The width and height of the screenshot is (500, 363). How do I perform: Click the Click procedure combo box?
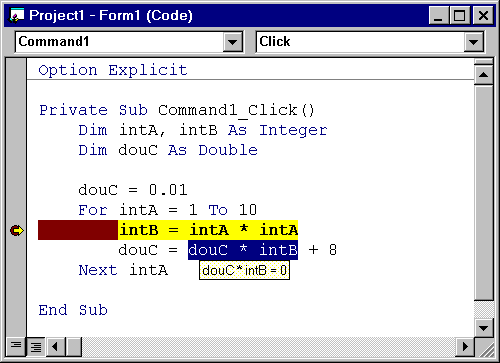pos(370,42)
